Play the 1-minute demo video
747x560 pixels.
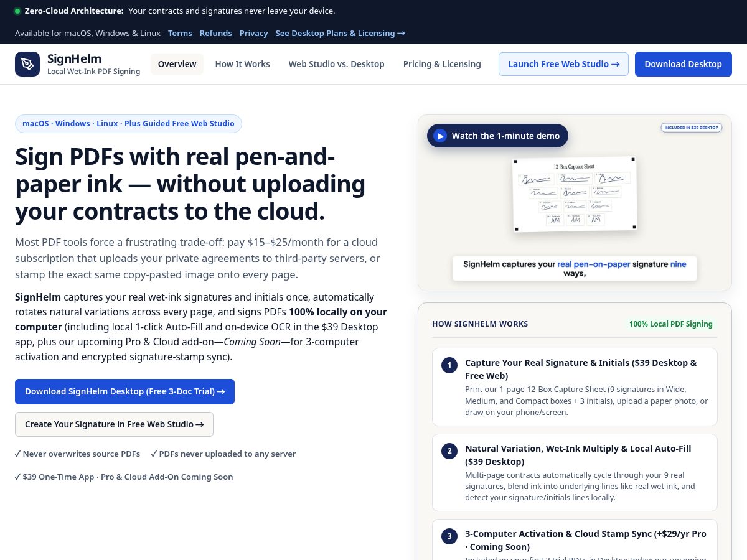pyautogui.click(x=497, y=136)
